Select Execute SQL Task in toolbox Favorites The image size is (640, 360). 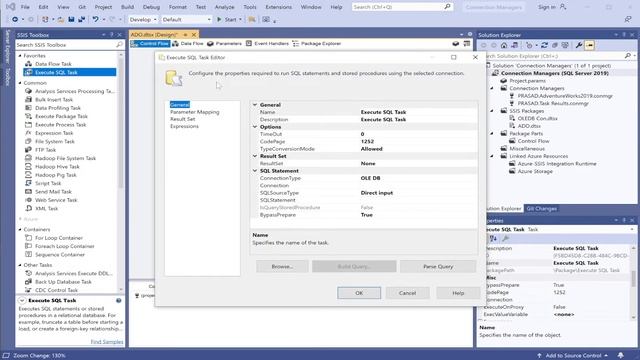pyautogui.click(x=56, y=72)
